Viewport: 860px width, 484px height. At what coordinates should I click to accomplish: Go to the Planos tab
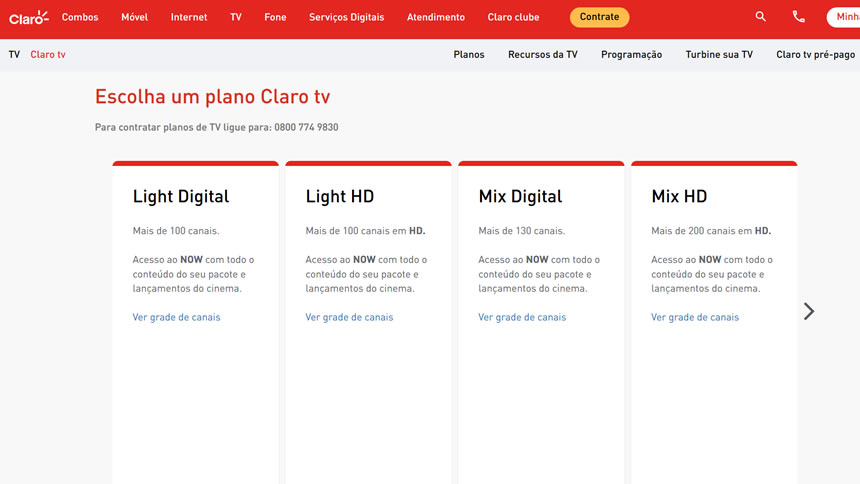469,55
